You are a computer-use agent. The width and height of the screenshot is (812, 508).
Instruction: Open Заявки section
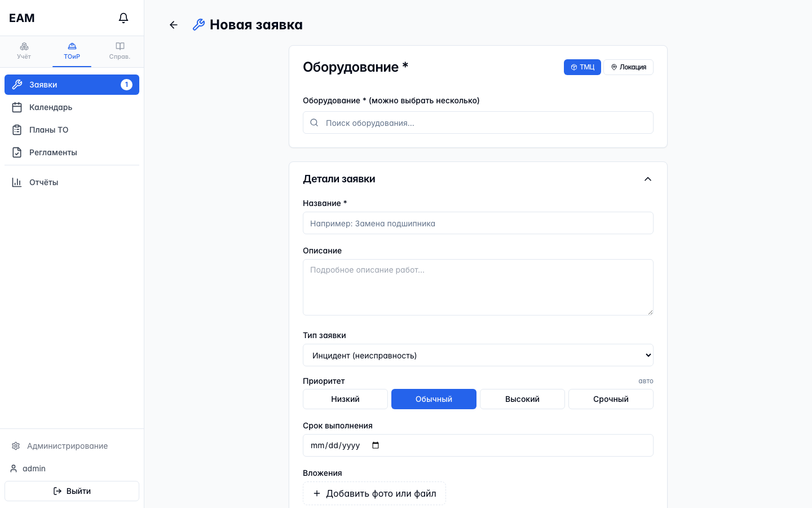coord(72,85)
